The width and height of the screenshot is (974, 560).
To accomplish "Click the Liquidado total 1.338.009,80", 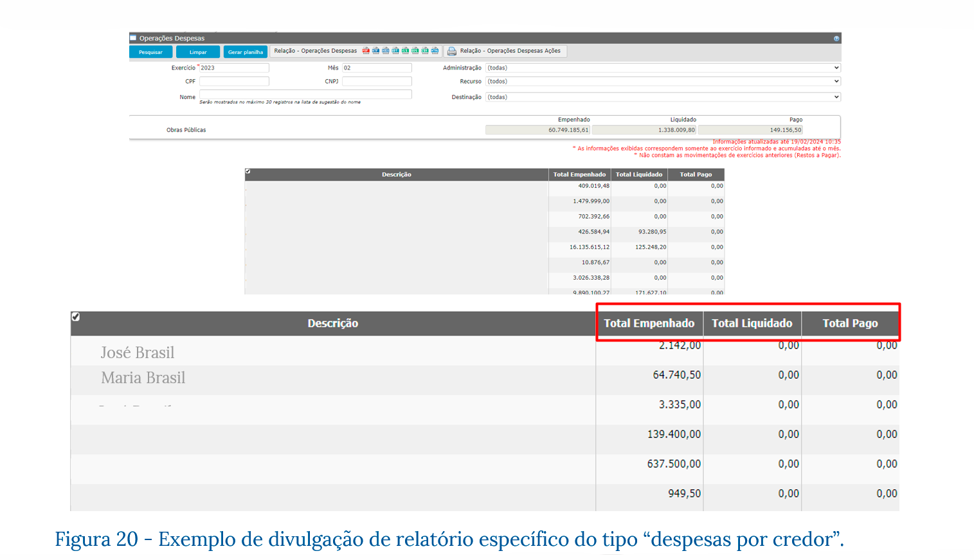I will 644,130.
